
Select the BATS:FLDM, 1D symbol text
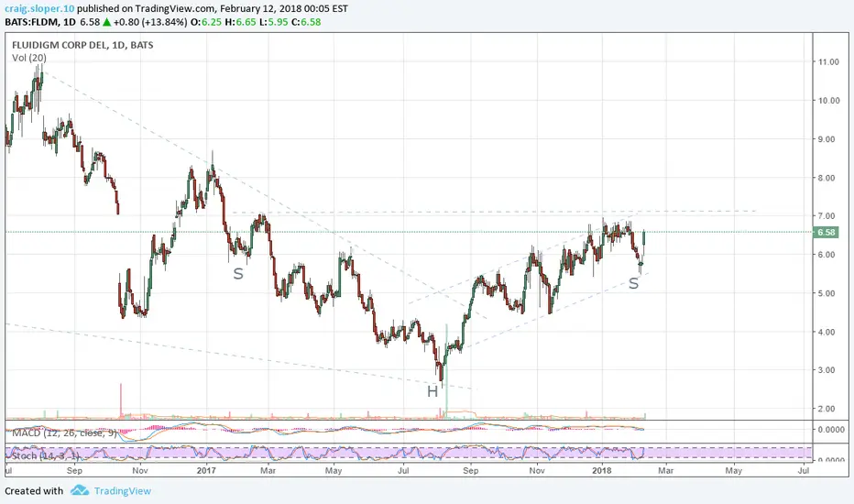(40, 22)
